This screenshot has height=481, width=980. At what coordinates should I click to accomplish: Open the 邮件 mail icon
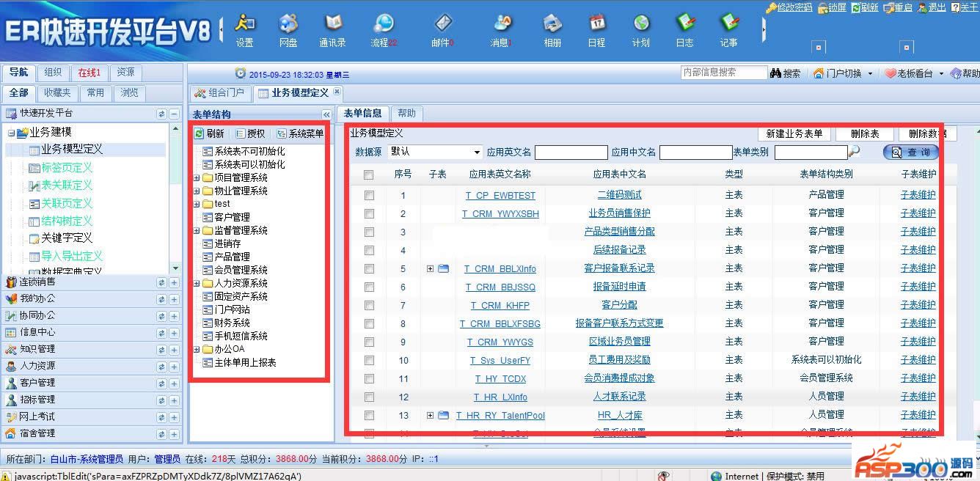click(442, 31)
